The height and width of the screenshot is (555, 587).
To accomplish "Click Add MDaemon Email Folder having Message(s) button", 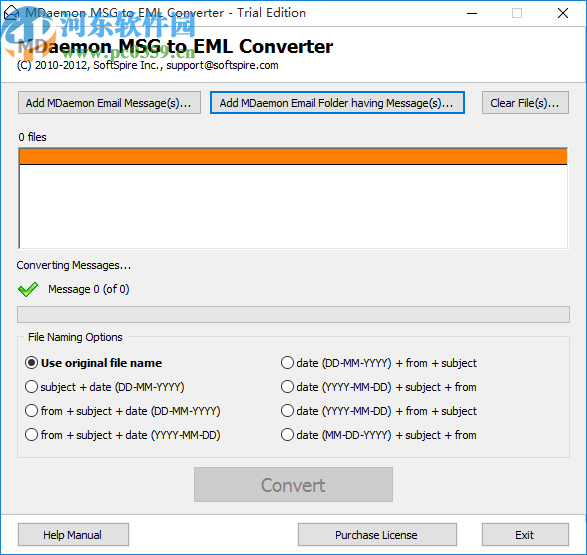I will click(337, 103).
